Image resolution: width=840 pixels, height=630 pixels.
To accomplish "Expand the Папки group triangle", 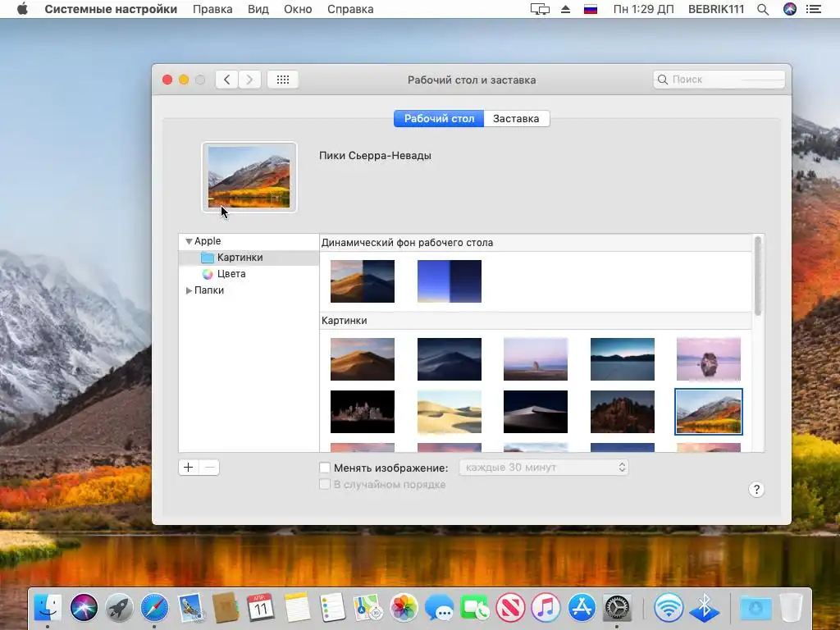I will coord(189,290).
